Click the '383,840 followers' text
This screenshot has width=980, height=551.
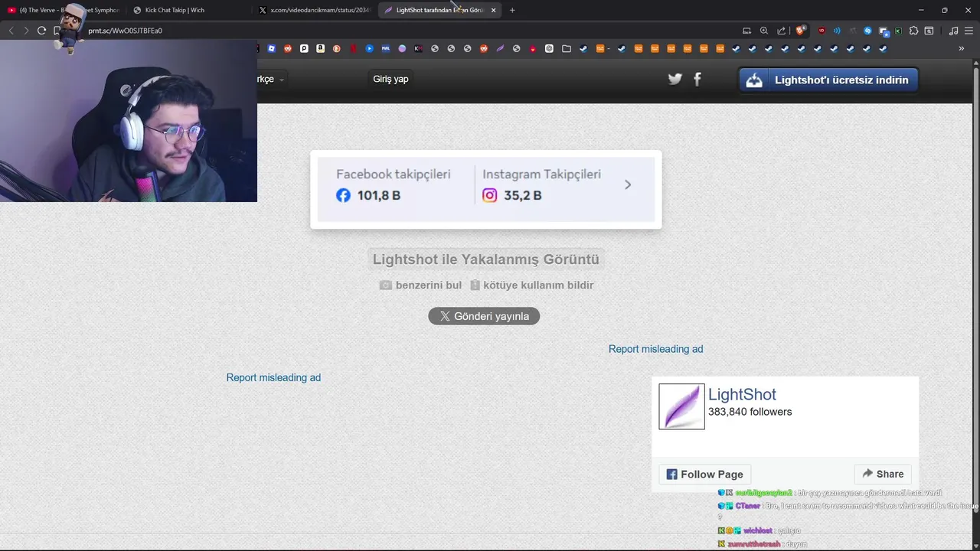pyautogui.click(x=750, y=412)
